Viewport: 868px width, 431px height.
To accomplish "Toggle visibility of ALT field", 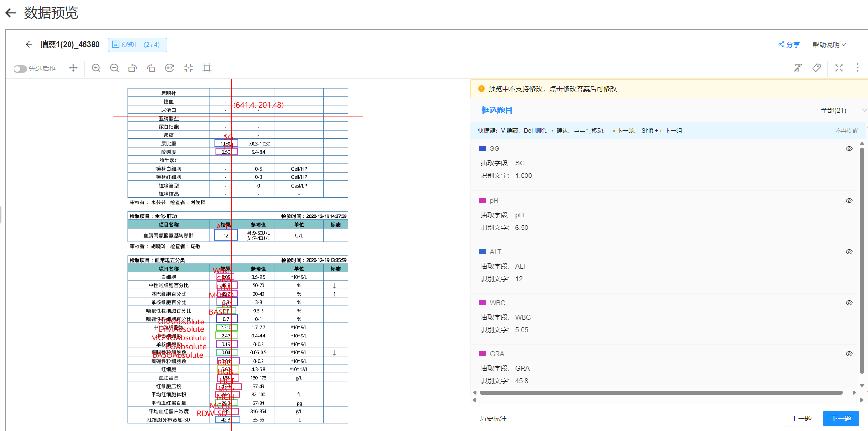I will 849,252.
